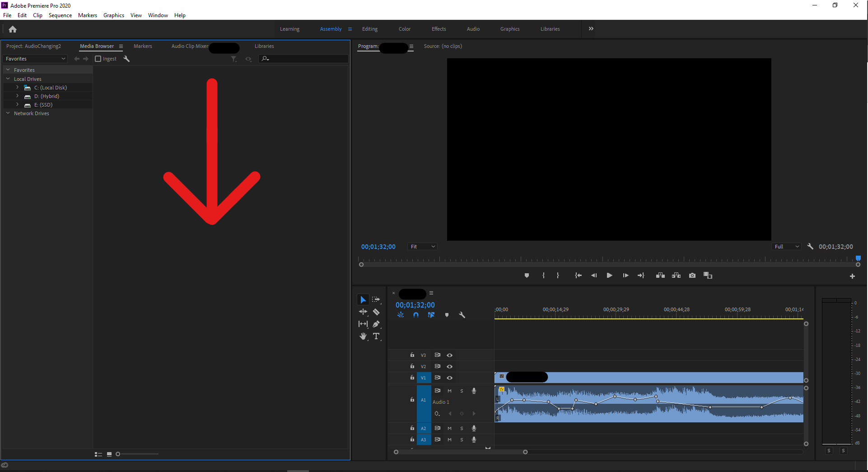Viewport: 868px width, 472px height.
Task: Select the Pen tool in the timeline toolbar
Action: click(x=376, y=323)
